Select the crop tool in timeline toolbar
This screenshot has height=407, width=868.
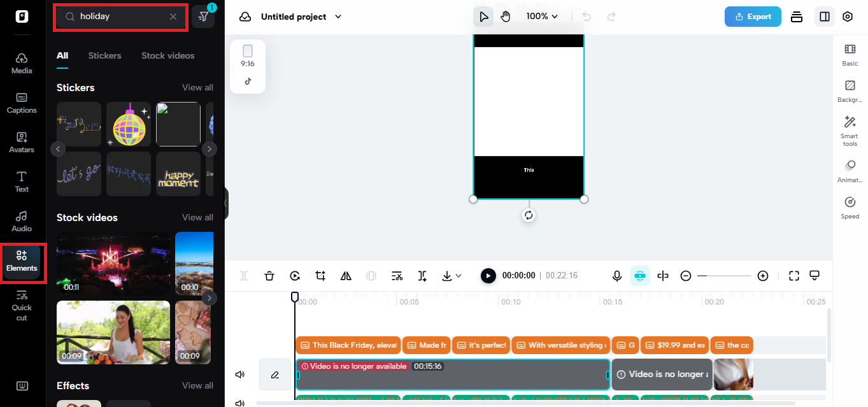[x=320, y=276]
